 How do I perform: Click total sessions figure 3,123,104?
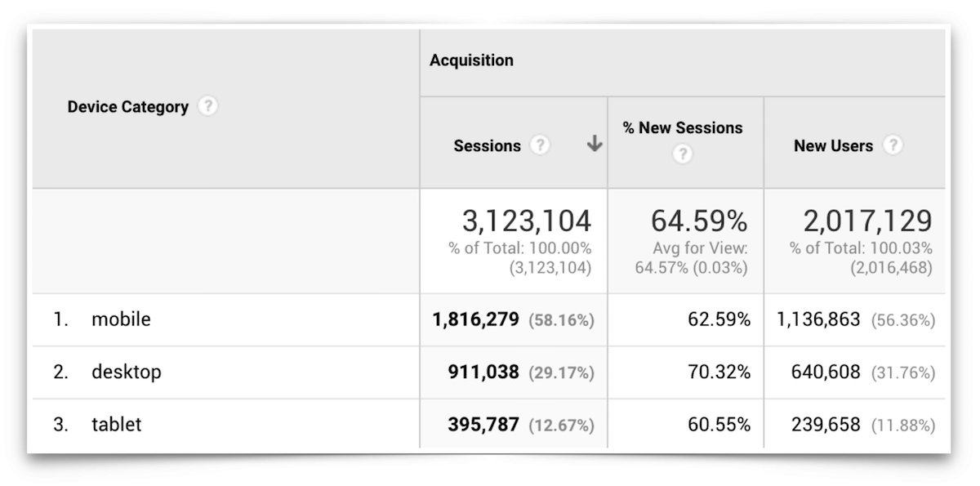(x=526, y=221)
